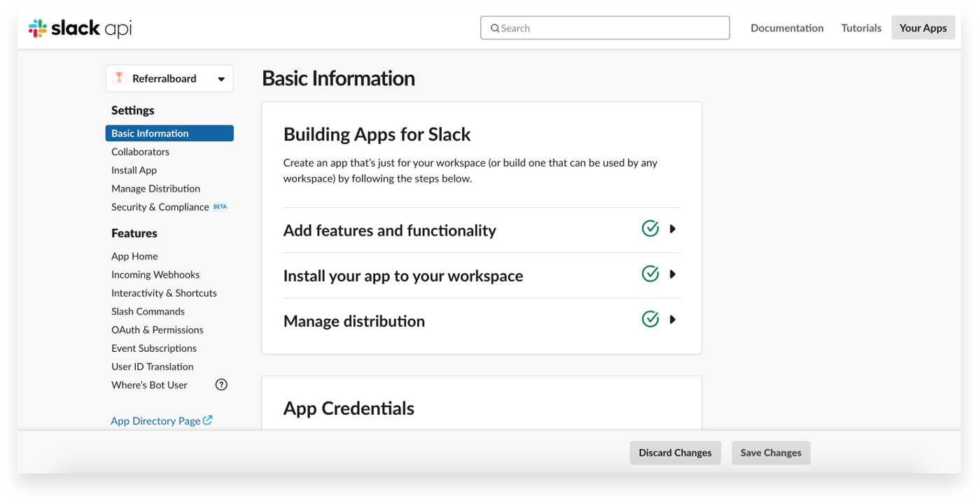Expand the Manage distribution section arrow
The width and height of the screenshot is (980, 503).
[673, 320]
